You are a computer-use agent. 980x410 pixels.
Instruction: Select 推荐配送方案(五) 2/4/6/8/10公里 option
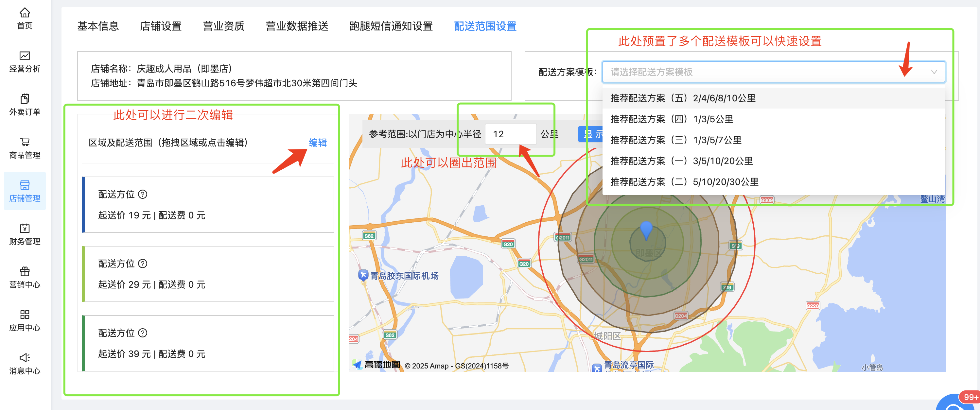(x=683, y=98)
